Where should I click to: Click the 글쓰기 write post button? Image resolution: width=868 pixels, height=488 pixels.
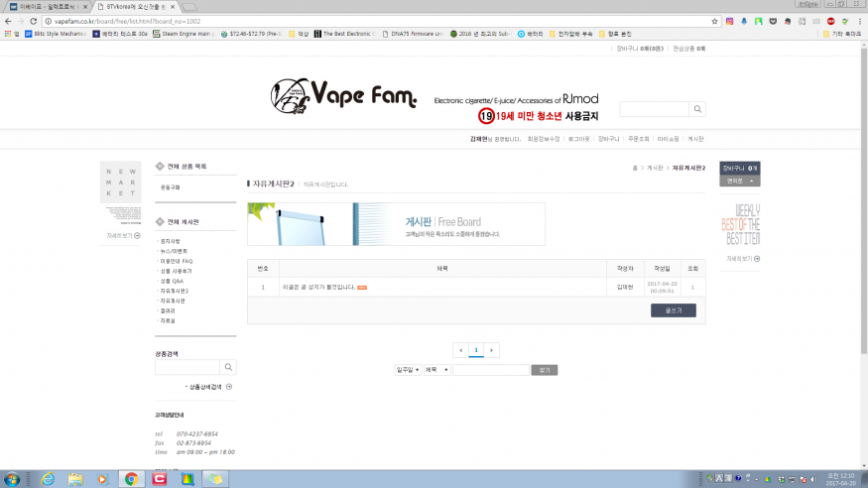click(x=673, y=310)
